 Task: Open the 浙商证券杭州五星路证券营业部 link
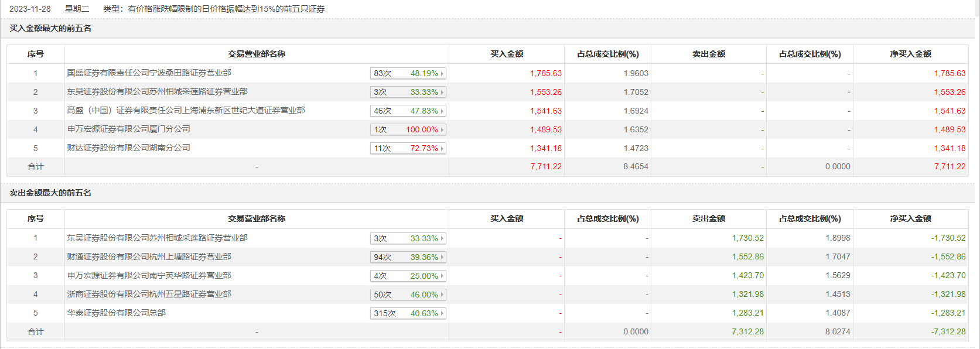click(149, 294)
